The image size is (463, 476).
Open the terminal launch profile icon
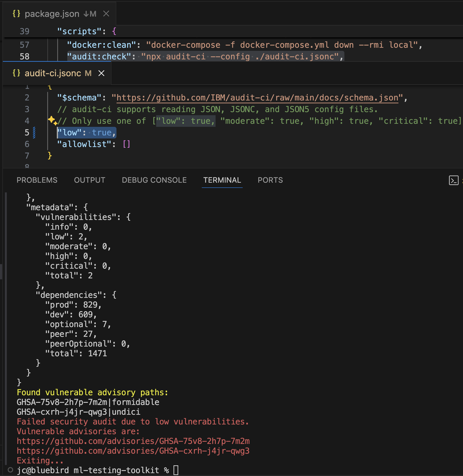pyautogui.click(x=453, y=180)
